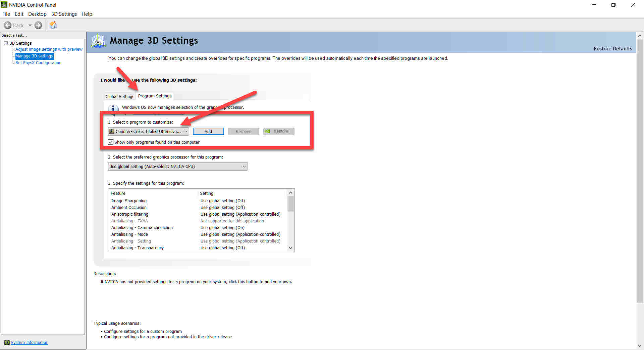Click Gamma correction setting value (On)
This screenshot has width=644, height=350.
coord(223,228)
